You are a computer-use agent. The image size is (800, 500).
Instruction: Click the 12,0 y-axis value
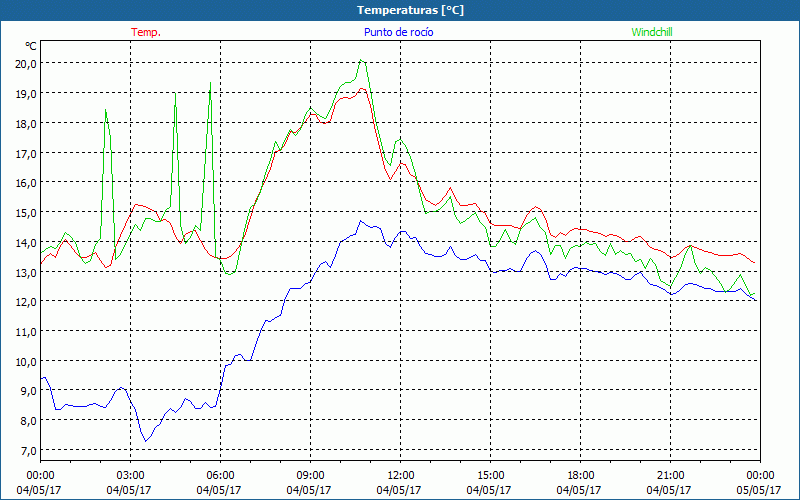click(27, 302)
